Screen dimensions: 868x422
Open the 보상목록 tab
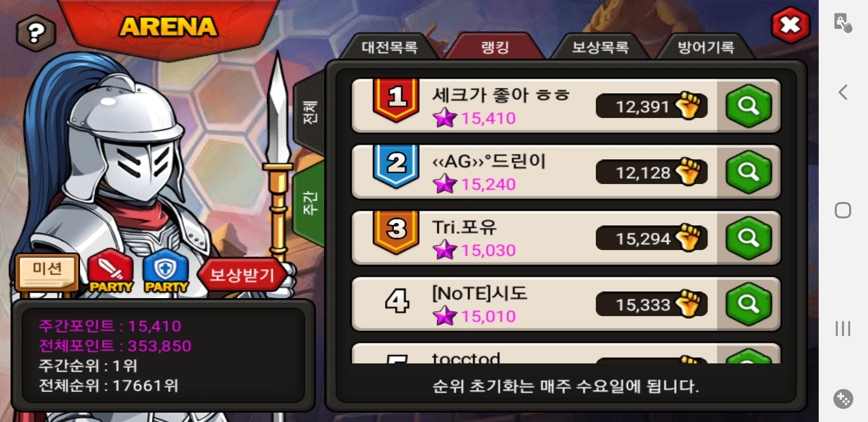600,47
